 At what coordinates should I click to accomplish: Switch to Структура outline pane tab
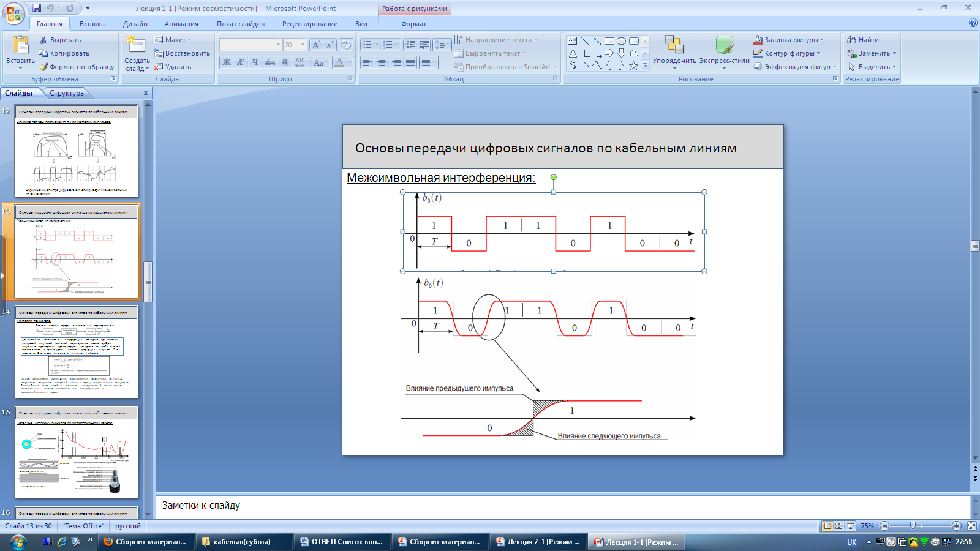click(67, 93)
